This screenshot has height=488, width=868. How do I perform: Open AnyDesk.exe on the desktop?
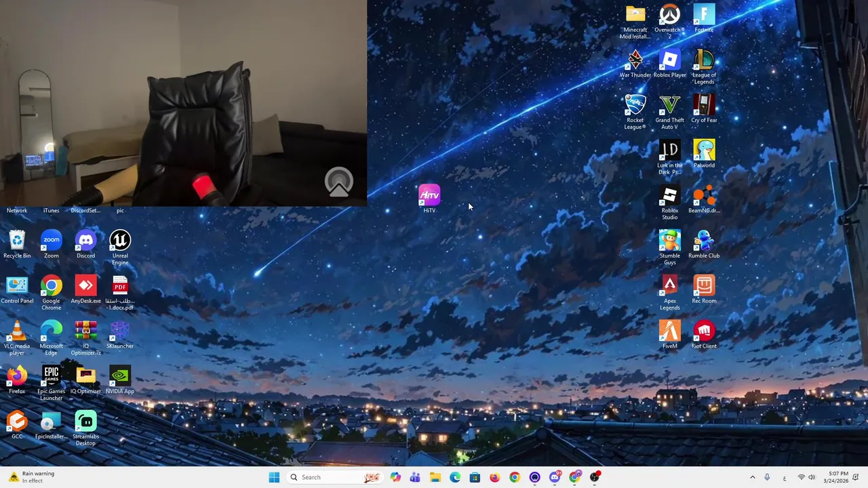pos(85,290)
